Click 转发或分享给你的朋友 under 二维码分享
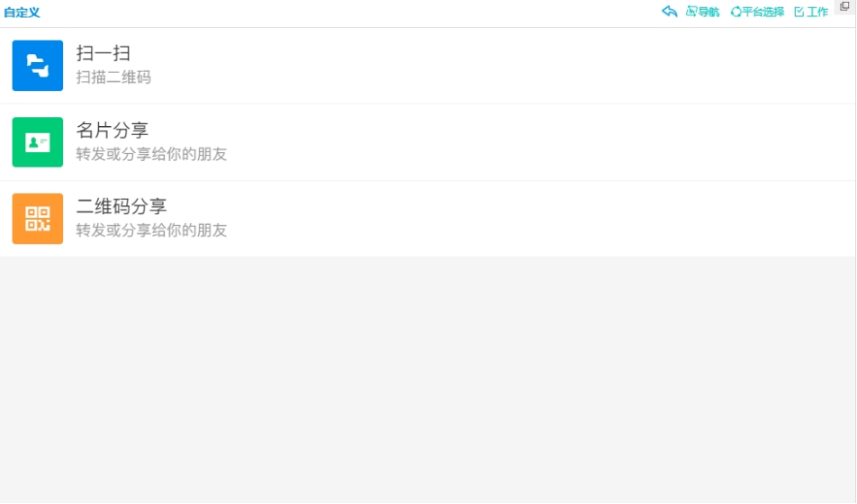The height and width of the screenshot is (504, 857). (151, 230)
